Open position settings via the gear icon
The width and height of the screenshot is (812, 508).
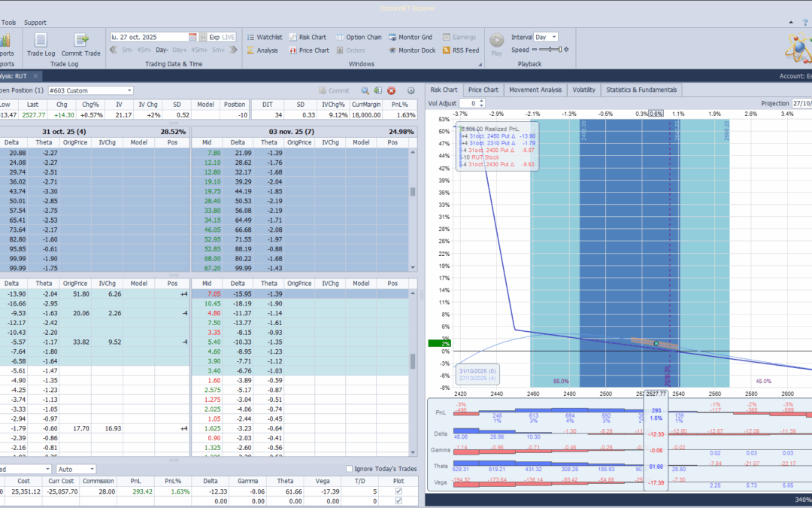[x=411, y=90]
